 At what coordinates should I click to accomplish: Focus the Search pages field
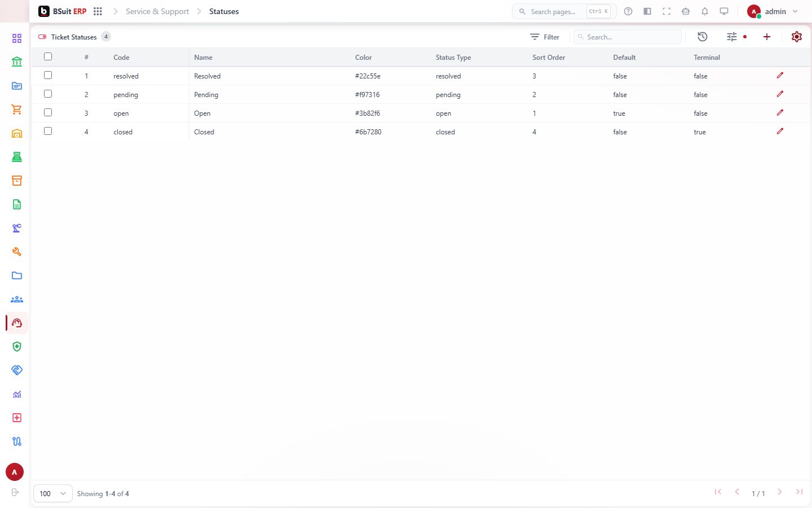point(564,11)
